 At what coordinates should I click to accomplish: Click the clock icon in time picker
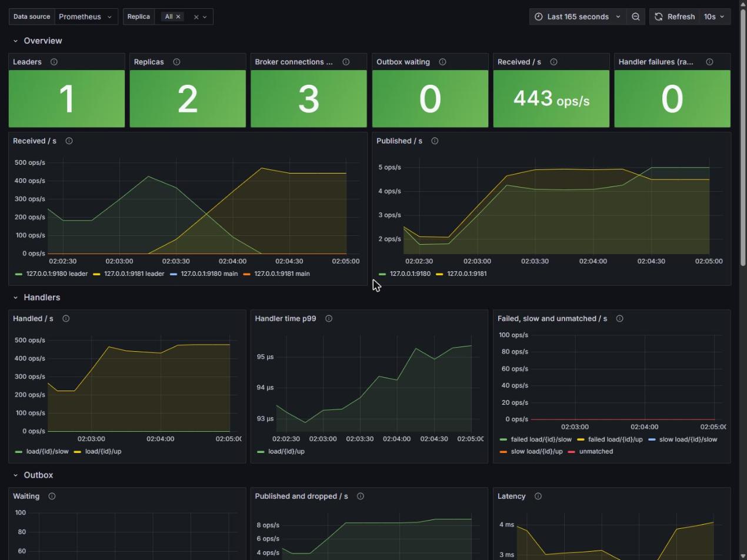[538, 16]
